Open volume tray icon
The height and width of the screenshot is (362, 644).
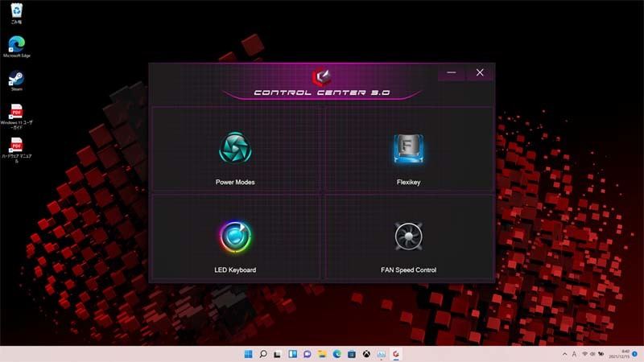pyautogui.click(x=592, y=354)
